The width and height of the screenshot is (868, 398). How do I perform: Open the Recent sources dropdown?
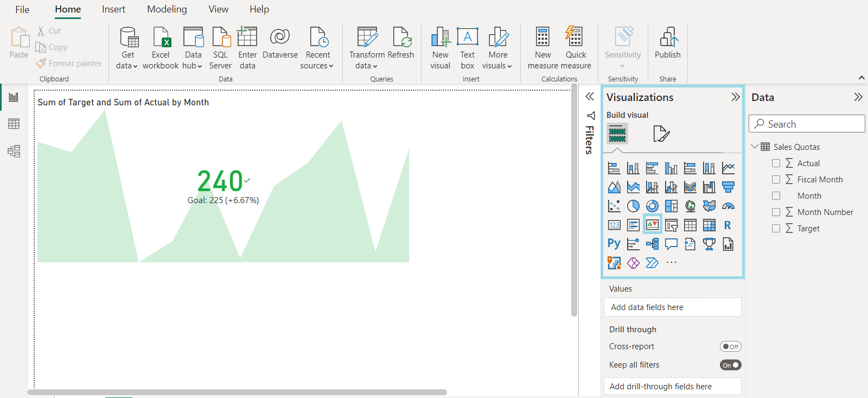(x=317, y=48)
